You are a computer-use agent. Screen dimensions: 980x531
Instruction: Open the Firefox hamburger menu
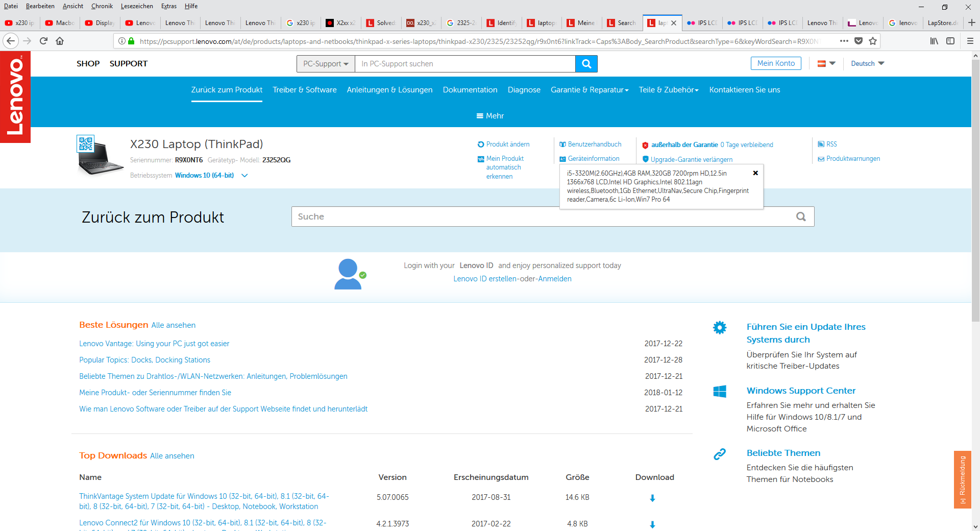coord(970,41)
